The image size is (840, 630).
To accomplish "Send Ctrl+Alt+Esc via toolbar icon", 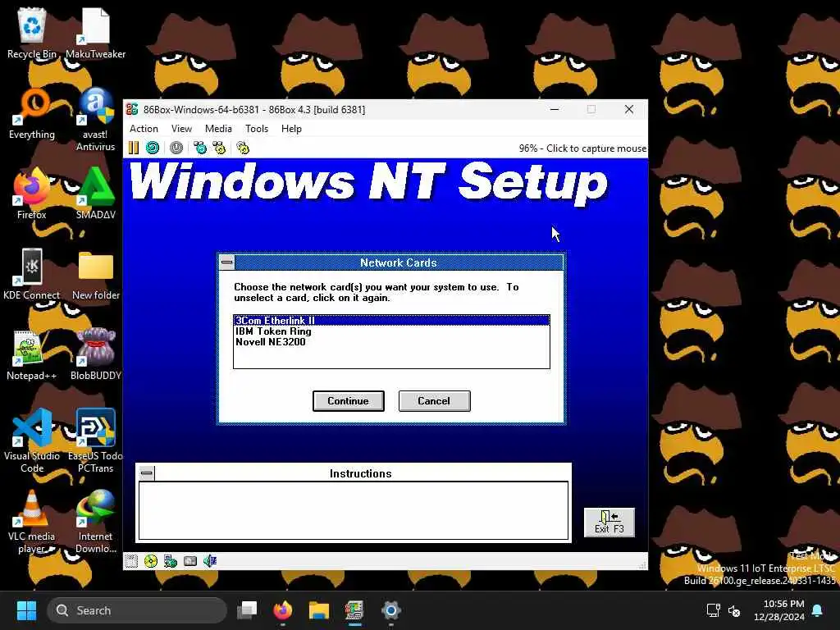I will (219, 148).
